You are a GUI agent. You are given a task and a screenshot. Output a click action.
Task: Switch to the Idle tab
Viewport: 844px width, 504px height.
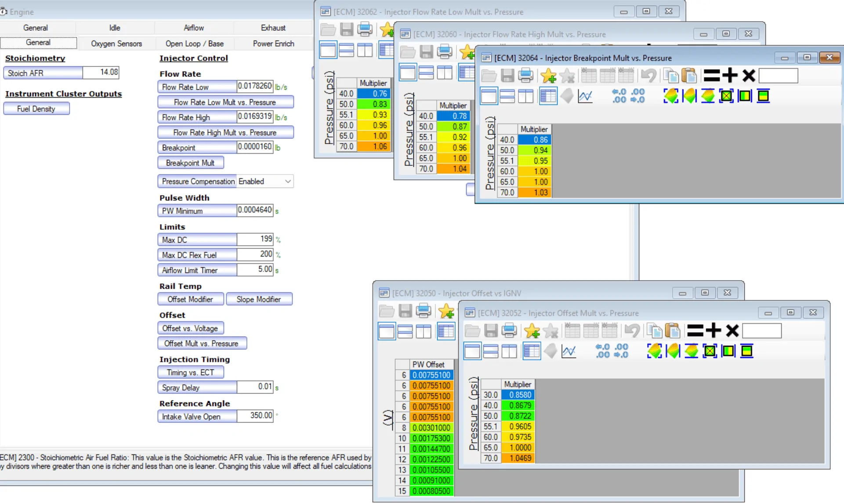pyautogui.click(x=115, y=28)
